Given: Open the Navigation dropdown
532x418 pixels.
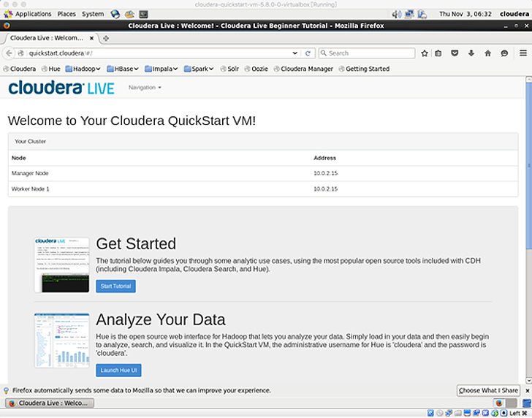Looking at the screenshot, I should pyautogui.click(x=145, y=88).
